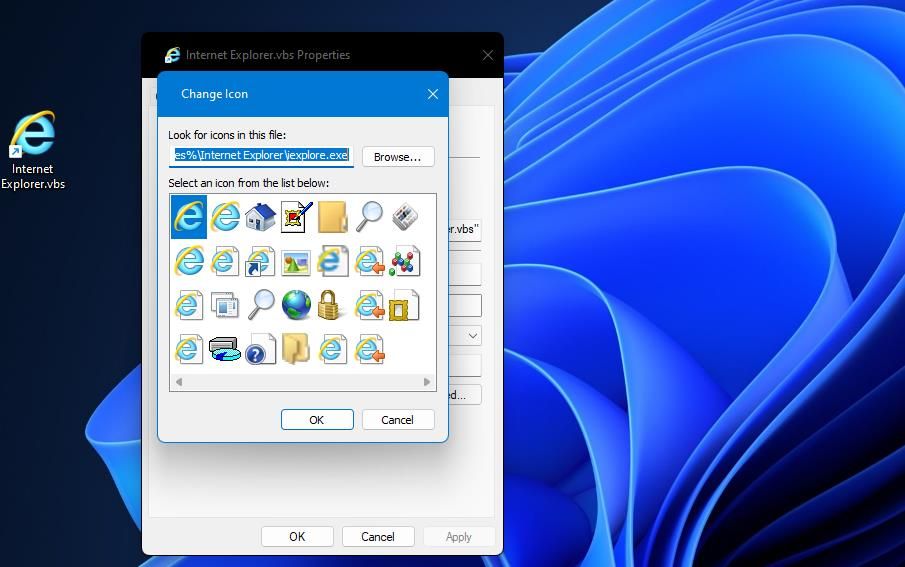Close the Change Icon dialog
The image size is (905, 567).
pyautogui.click(x=433, y=94)
